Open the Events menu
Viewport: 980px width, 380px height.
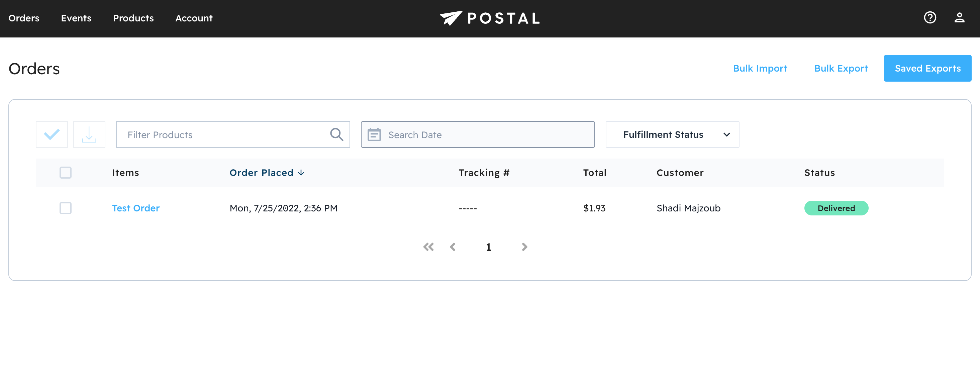(x=76, y=18)
